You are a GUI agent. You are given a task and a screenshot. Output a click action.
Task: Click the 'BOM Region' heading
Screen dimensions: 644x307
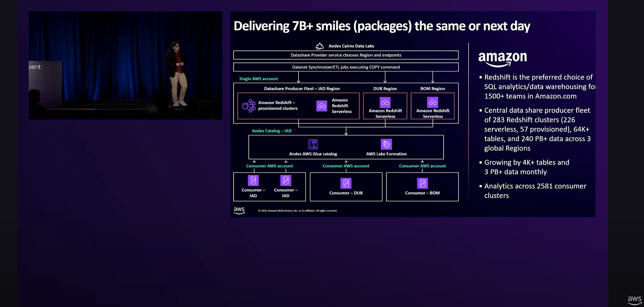tap(432, 89)
